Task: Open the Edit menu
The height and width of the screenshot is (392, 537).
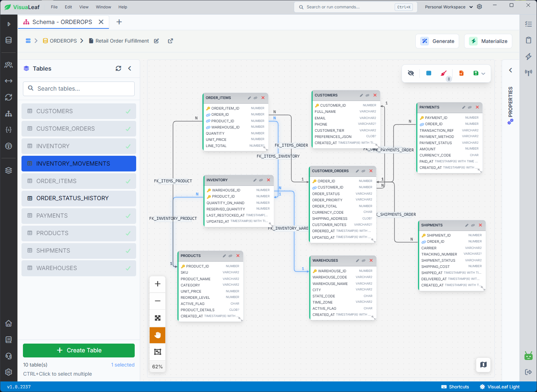Action: pyautogui.click(x=68, y=7)
